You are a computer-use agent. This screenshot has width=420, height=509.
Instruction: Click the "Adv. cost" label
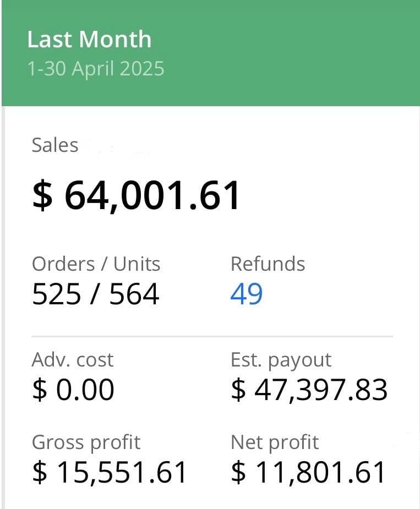click(73, 360)
